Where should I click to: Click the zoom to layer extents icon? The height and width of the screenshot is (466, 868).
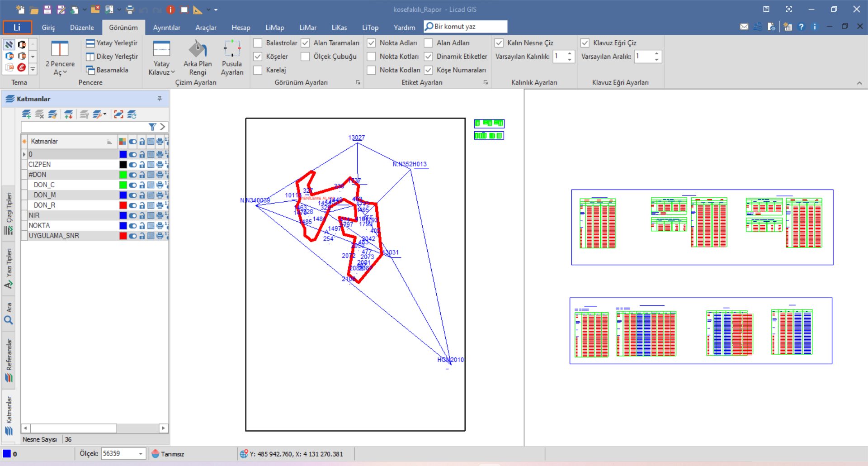point(118,114)
